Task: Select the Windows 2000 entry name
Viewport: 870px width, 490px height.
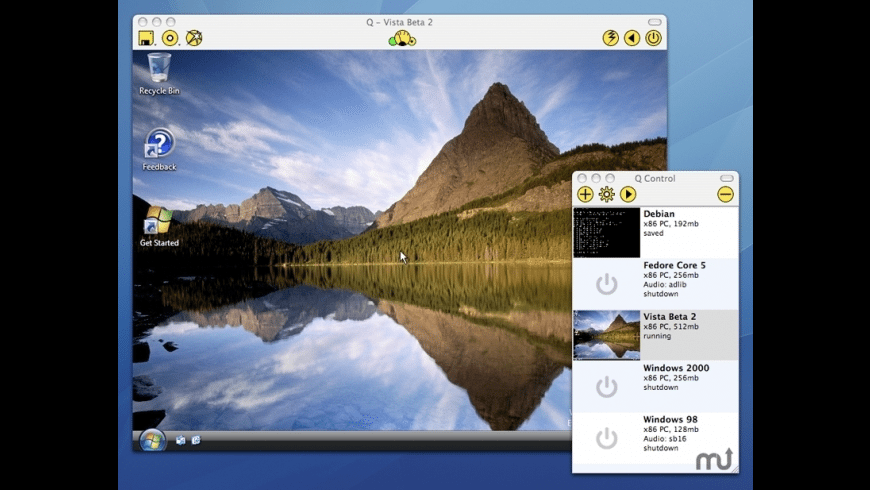Action: click(676, 368)
